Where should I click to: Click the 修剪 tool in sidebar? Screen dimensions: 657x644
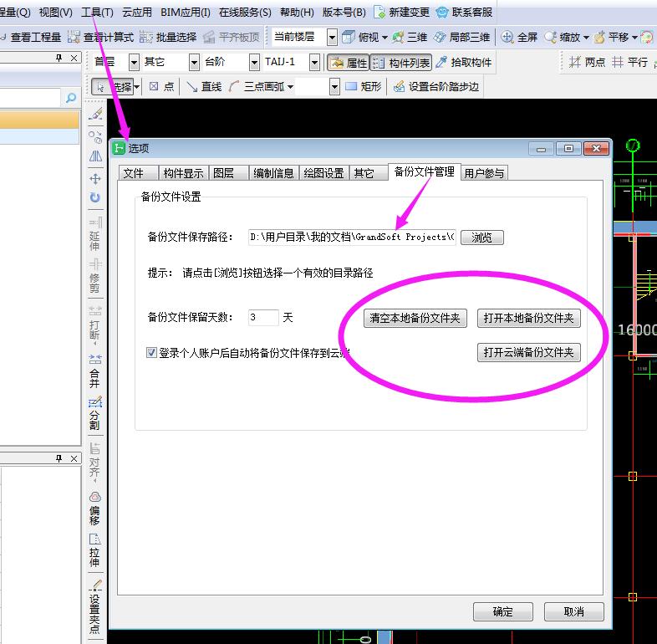coord(95,275)
